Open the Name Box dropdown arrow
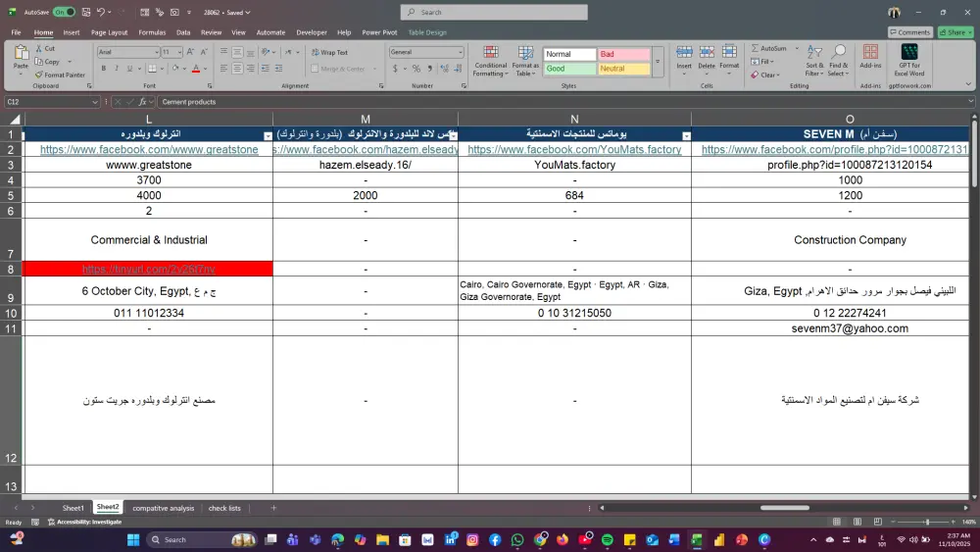Viewport: 980px width, 552px height. [x=94, y=101]
